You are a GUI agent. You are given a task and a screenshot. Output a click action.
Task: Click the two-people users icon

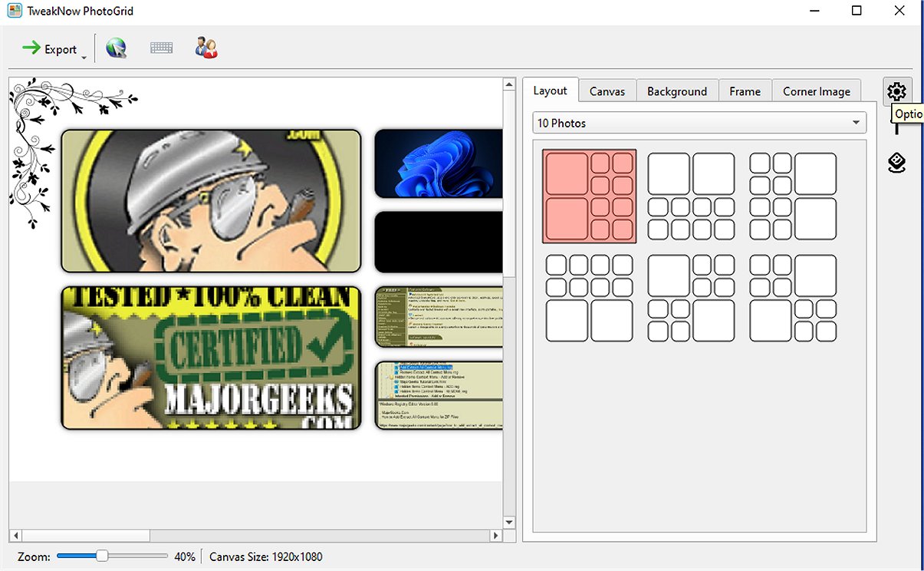206,48
